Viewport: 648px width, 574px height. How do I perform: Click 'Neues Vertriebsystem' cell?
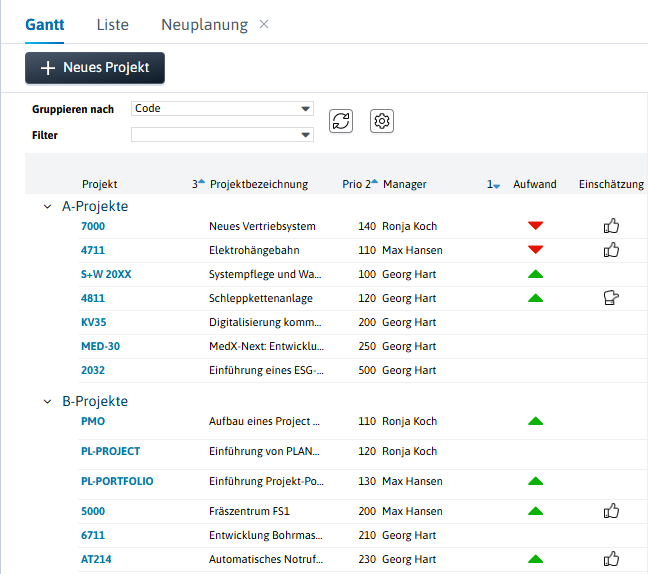point(262,226)
